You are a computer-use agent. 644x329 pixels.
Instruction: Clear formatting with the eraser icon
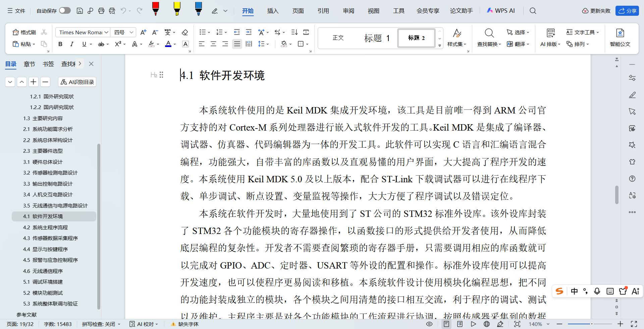185,32
